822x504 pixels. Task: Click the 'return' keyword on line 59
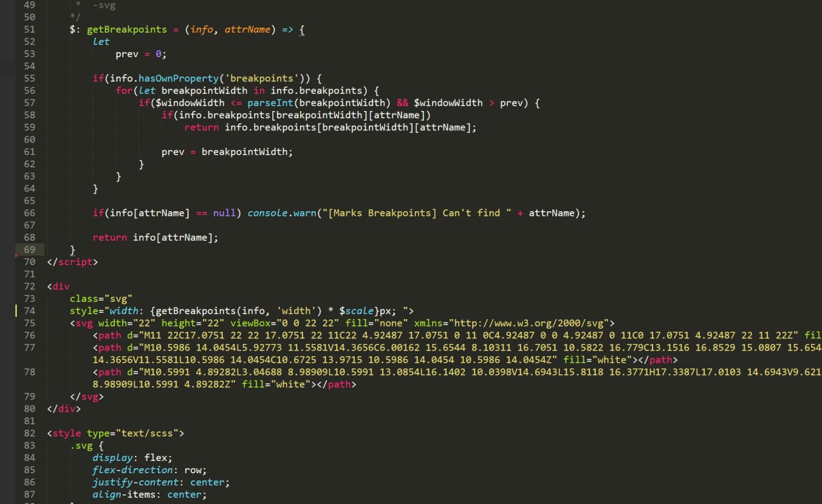tap(202, 127)
